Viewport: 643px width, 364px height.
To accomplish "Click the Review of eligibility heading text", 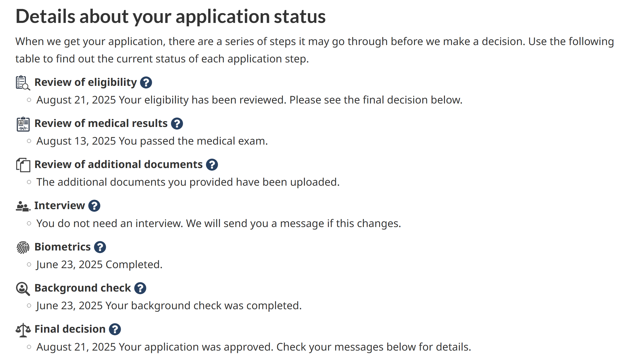I will [x=85, y=82].
